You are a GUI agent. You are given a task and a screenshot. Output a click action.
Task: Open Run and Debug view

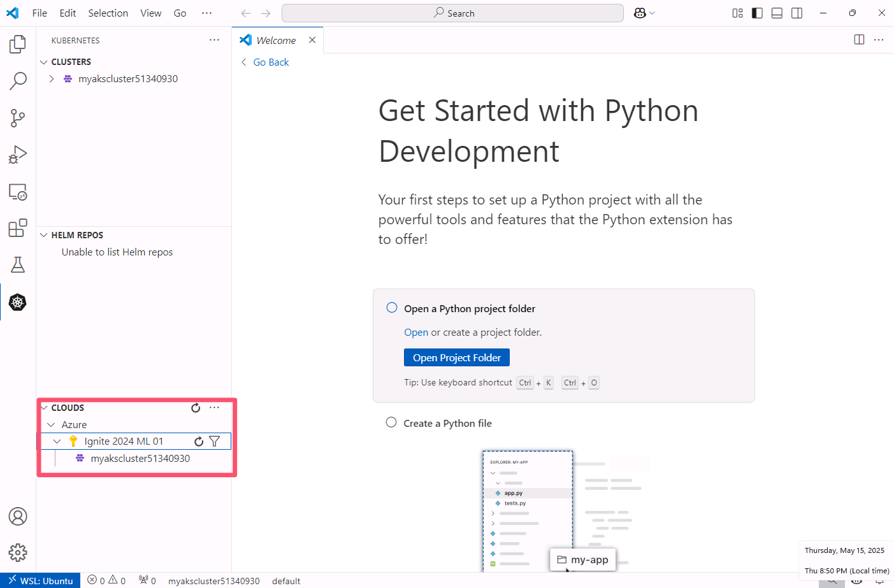pyautogui.click(x=18, y=155)
